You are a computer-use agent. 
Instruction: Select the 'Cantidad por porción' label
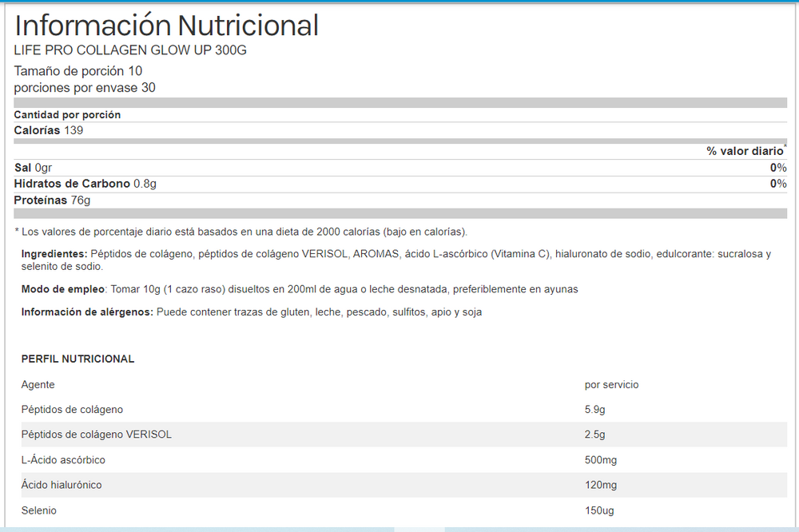pos(67,115)
